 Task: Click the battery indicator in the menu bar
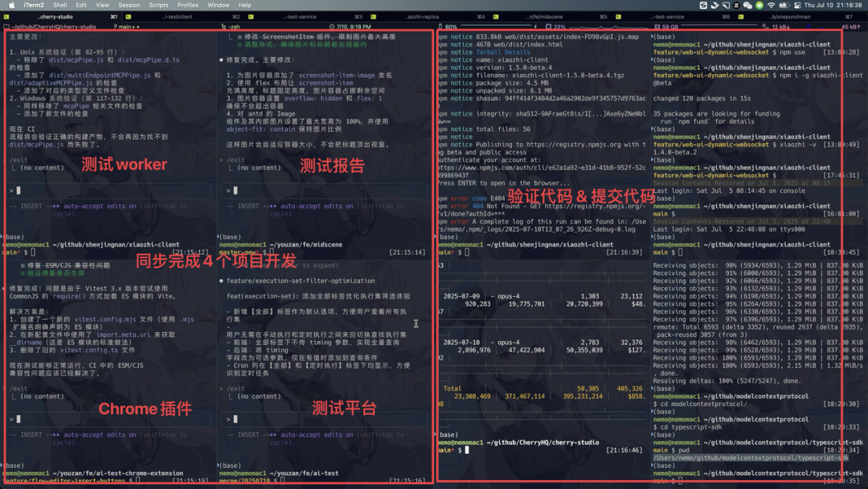click(785, 4)
